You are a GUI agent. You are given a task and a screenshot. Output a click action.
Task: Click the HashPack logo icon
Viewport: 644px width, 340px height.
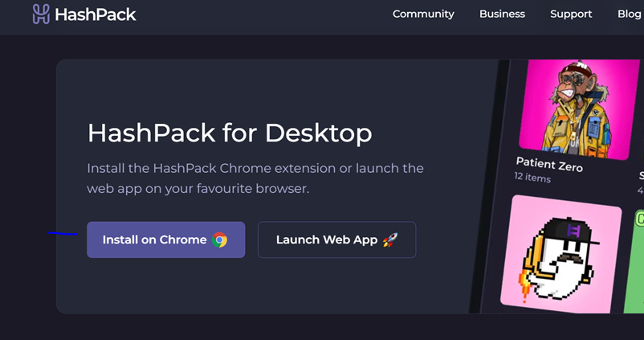tap(41, 14)
